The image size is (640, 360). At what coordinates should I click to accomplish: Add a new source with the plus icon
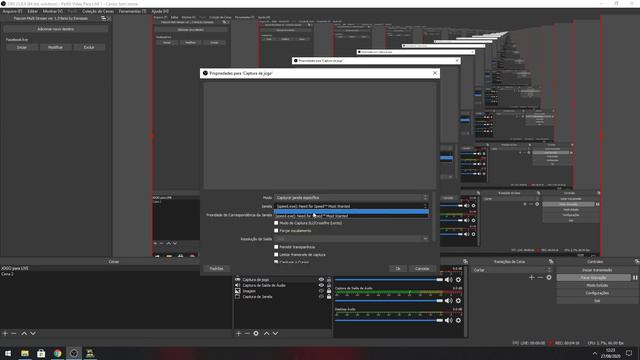point(239,333)
